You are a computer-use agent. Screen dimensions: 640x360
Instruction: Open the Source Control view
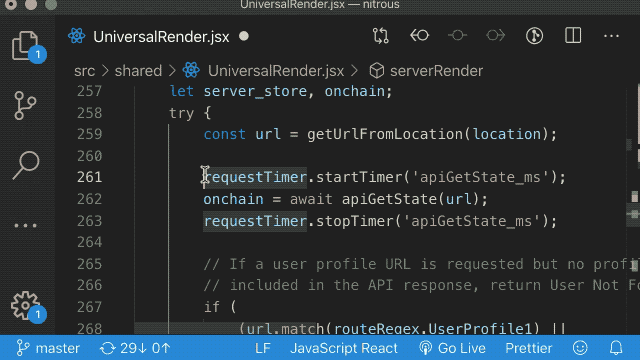click(x=25, y=105)
